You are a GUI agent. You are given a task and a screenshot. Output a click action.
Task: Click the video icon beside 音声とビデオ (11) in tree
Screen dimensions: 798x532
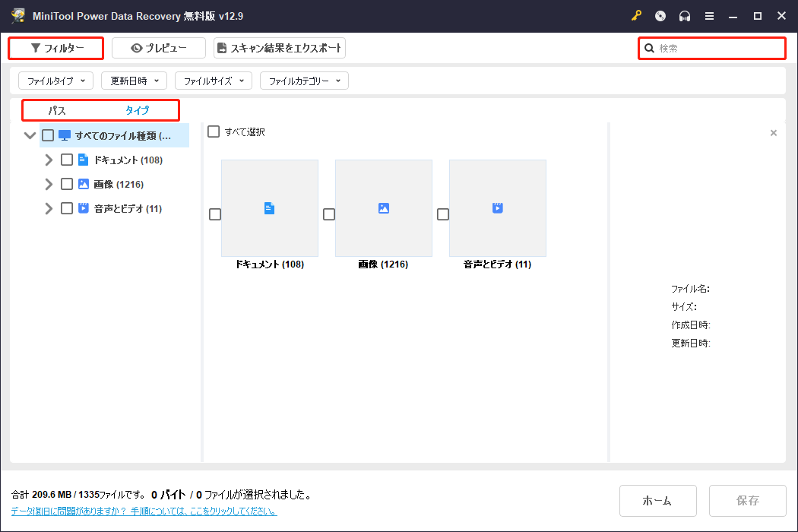click(84, 208)
